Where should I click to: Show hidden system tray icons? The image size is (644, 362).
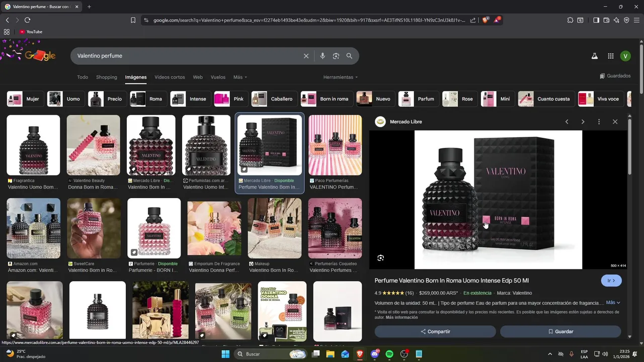pyautogui.click(x=550, y=354)
